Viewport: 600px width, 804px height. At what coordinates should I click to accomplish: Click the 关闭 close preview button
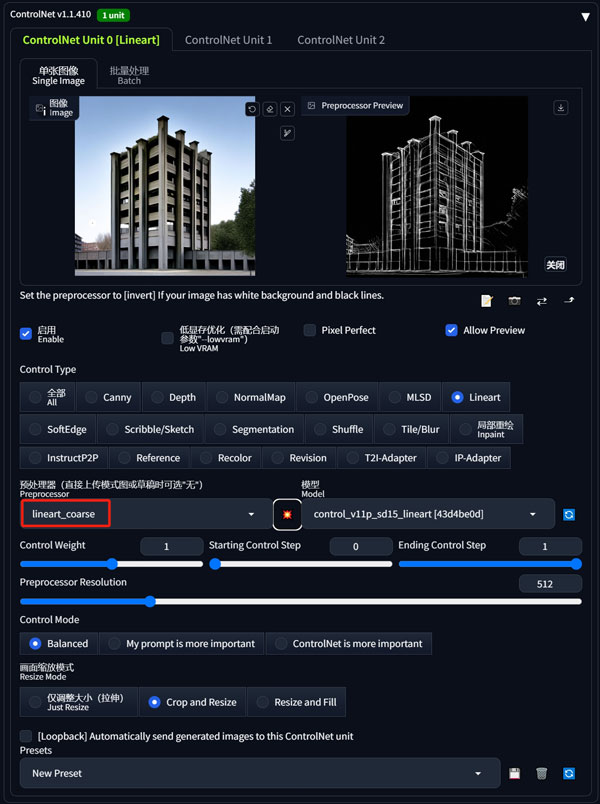tap(555, 265)
